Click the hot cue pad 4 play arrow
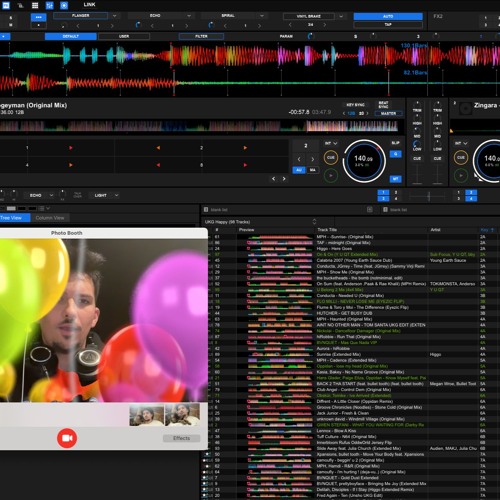Screen dimensions: 500x500 coord(71,165)
